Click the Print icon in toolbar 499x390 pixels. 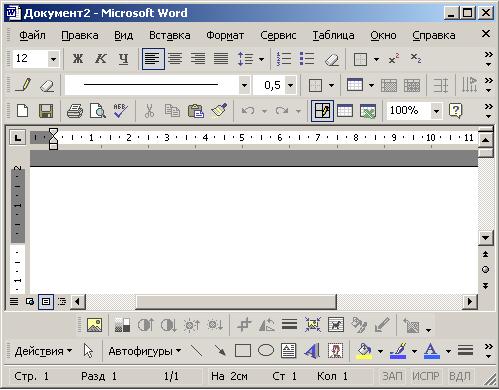point(75,111)
